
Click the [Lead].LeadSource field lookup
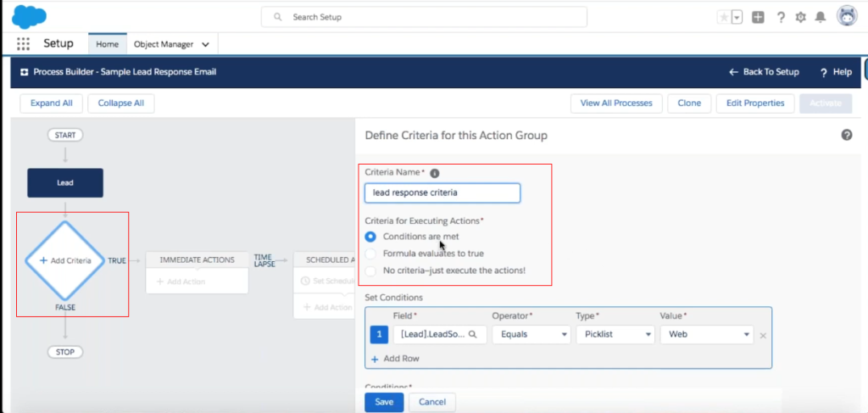click(440, 334)
